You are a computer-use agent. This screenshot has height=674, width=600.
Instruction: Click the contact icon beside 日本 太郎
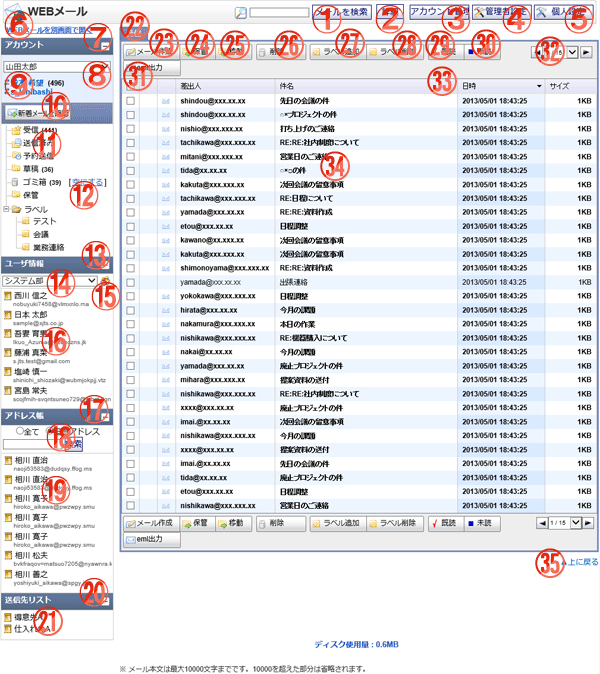coord(7,315)
